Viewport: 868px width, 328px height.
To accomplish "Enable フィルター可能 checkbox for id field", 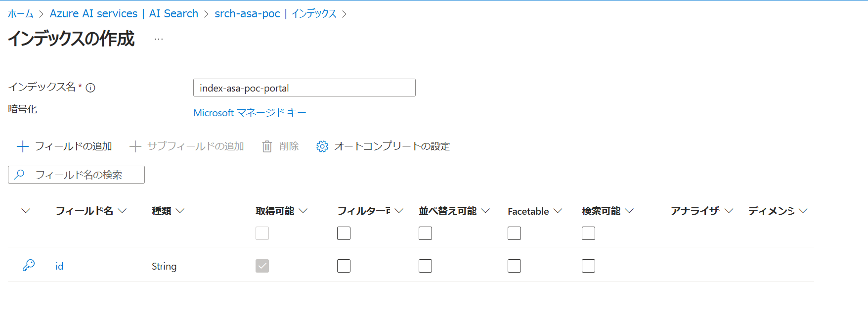I will click(x=344, y=266).
